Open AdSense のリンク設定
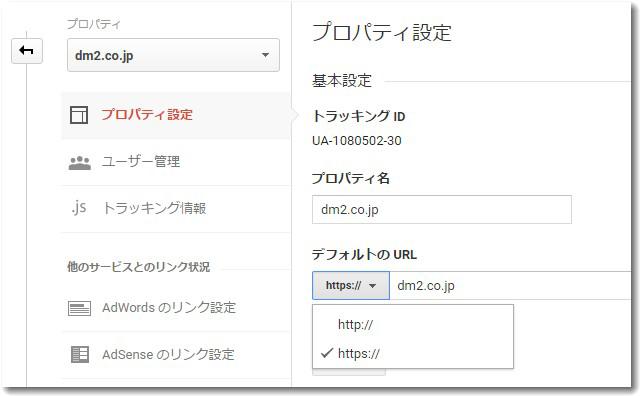This screenshot has height=396, width=640. 176,354
